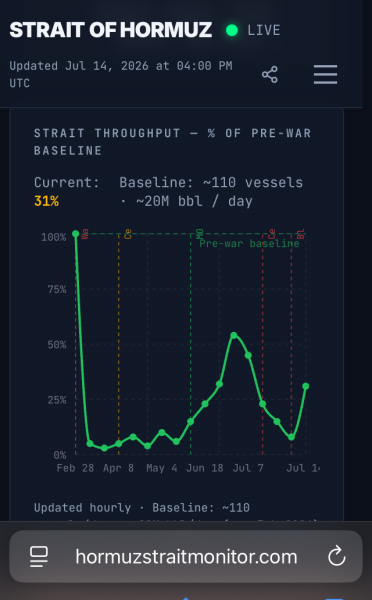Image resolution: width=372 pixels, height=600 pixels.
Task: Tap the STRAIT OF HORMUZ title
Action: [x=111, y=30]
